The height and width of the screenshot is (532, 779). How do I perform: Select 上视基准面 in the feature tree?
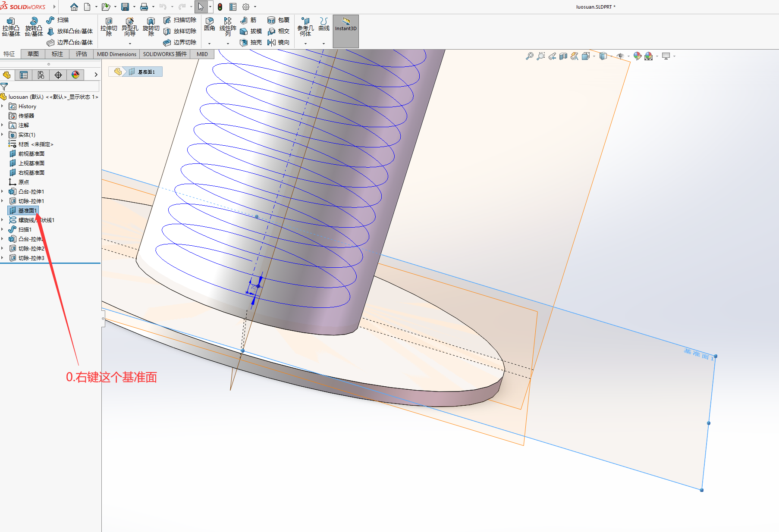(27, 163)
